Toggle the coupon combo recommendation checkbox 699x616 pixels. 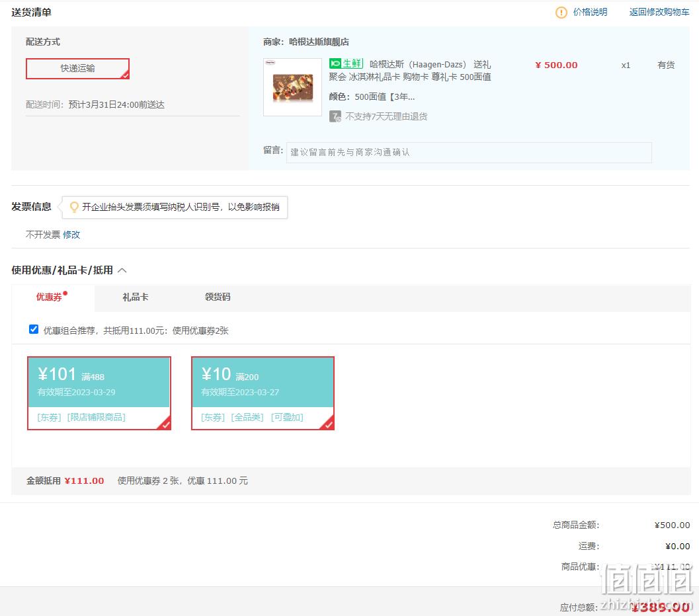tap(34, 329)
